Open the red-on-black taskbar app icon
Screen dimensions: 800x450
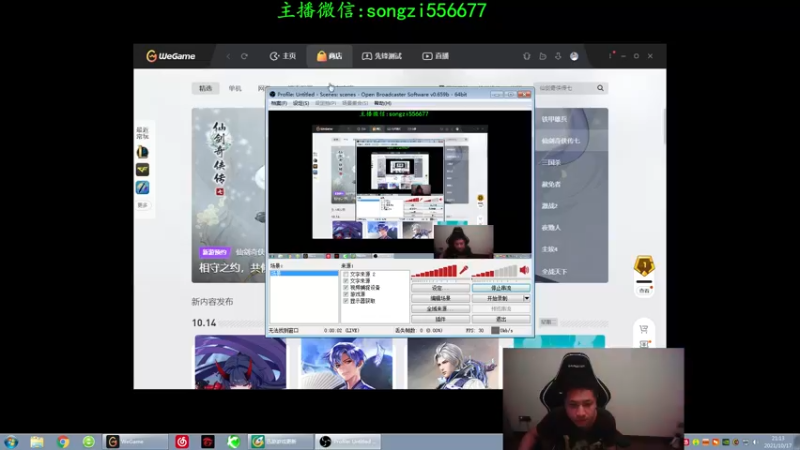(208, 442)
